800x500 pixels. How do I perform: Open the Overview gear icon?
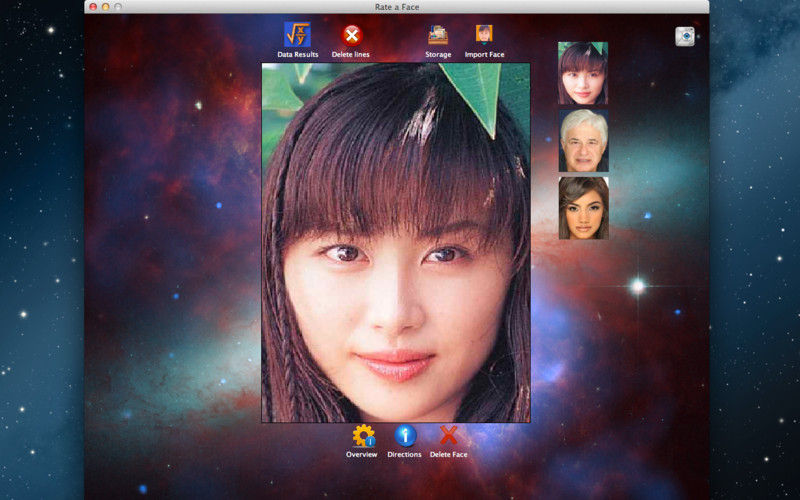[x=363, y=436]
